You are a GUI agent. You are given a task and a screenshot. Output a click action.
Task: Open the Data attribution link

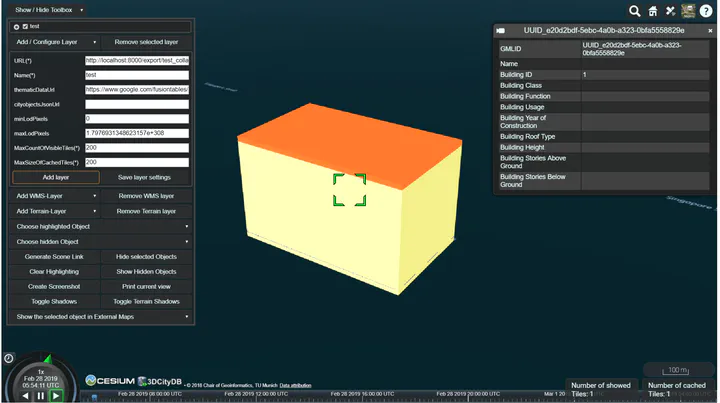pyautogui.click(x=300, y=384)
